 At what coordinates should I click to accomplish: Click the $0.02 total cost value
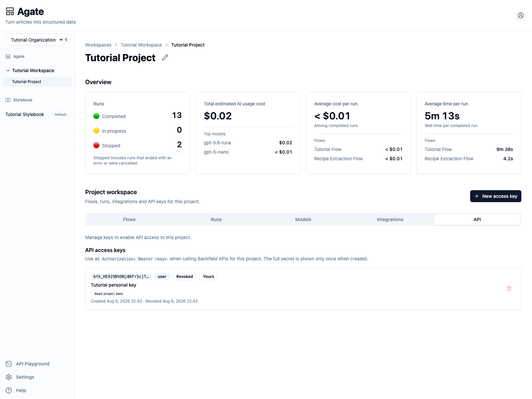pyautogui.click(x=218, y=116)
